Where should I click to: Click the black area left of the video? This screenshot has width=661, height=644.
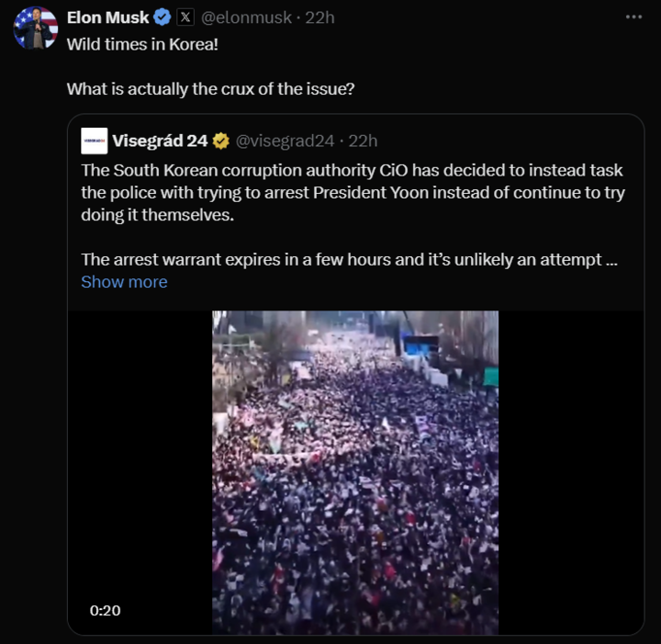point(138,459)
